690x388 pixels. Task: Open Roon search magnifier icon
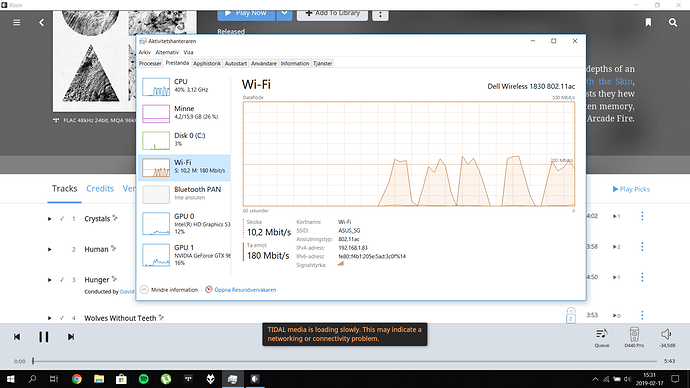click(673, 22)
